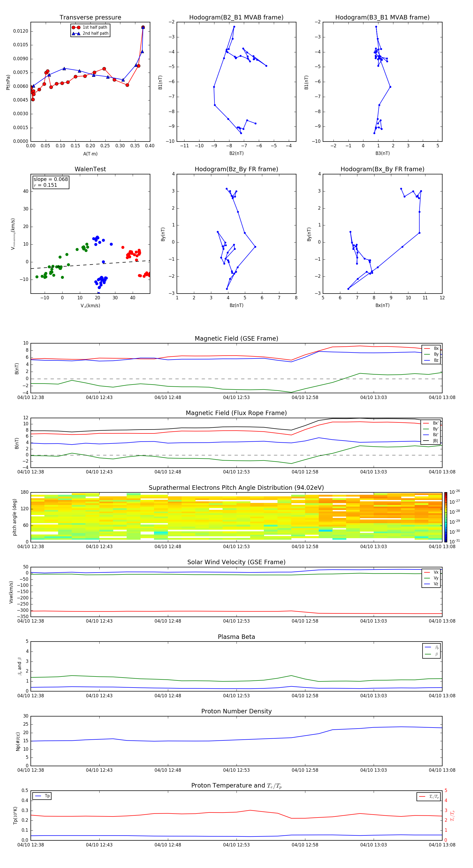Screen dimensions: 473x868
Task: Click the 'Transverse pressure' plot title
Action: coord(90,18)
